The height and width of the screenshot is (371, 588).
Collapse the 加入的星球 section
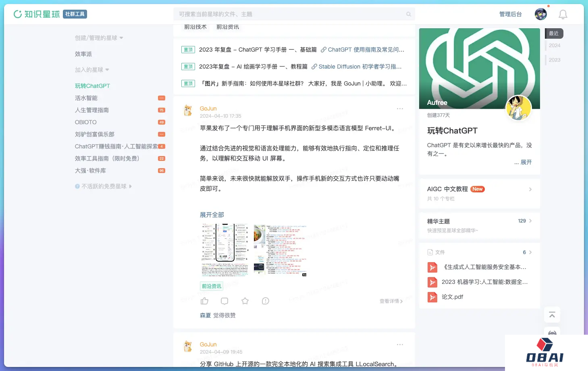92,70
